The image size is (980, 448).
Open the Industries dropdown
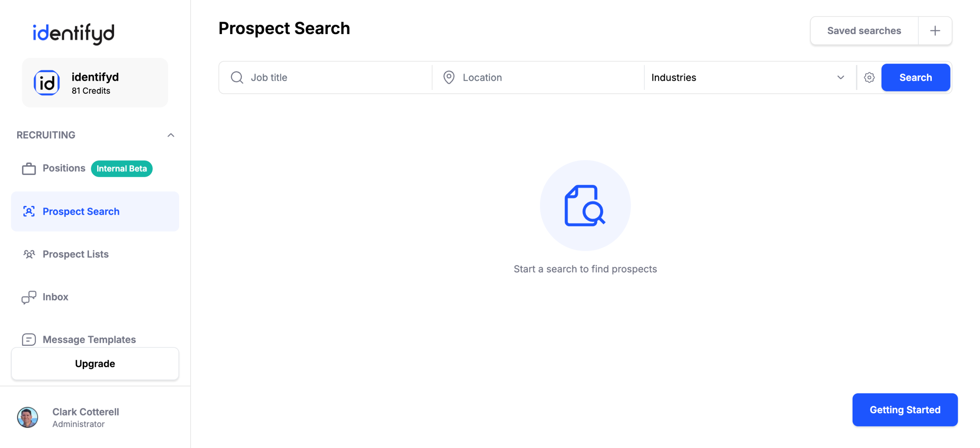[749, 78]
